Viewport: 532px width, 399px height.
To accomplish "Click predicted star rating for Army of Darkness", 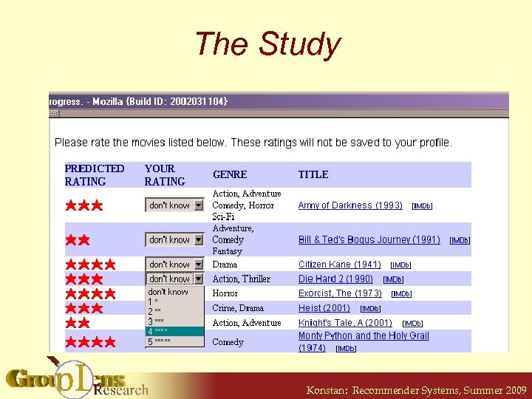I will point(84,205).
